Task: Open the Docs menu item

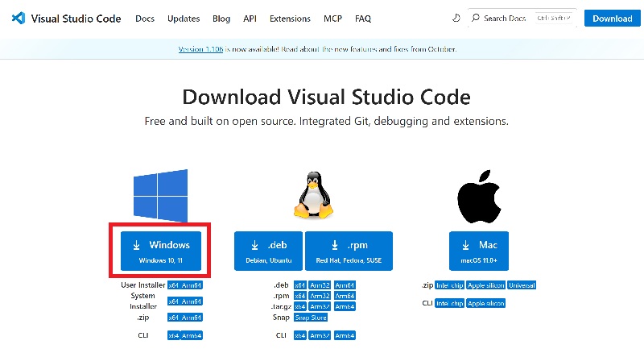Action: (x=145, y=18)
